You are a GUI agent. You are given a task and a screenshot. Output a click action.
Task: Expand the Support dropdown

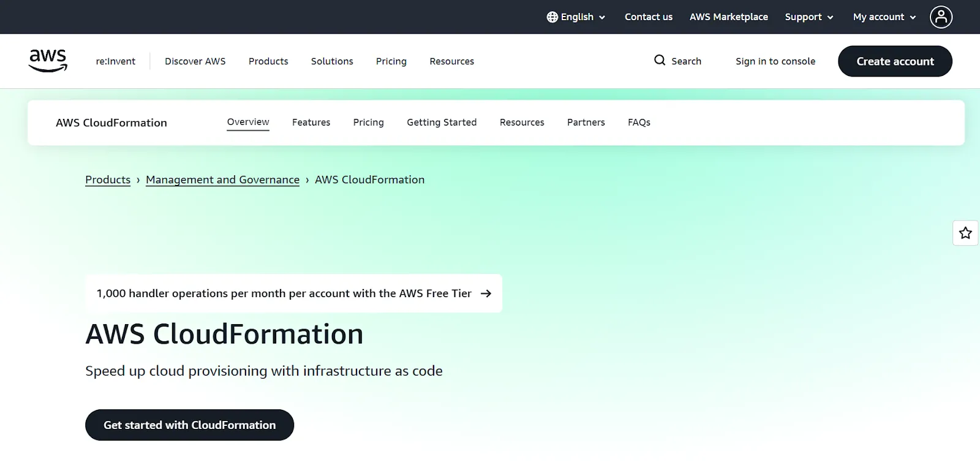pyautogui.click(x=809, y=17)
